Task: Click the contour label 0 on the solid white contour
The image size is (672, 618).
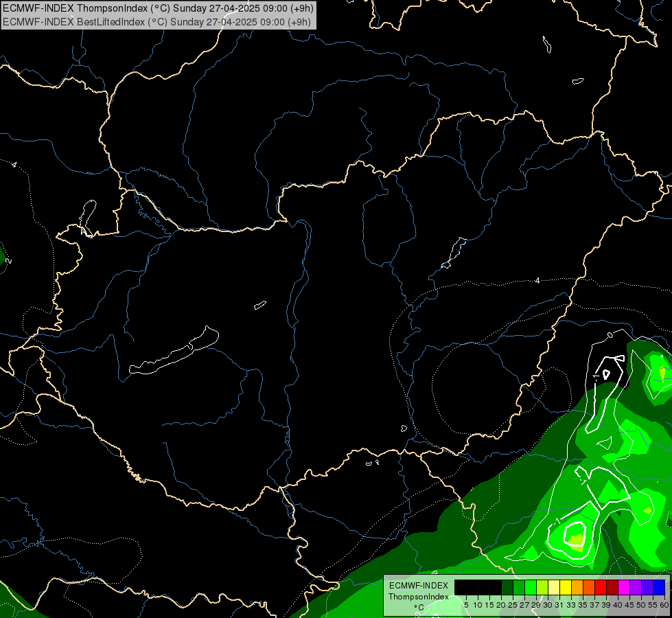Action: pyautogui.click(x=610, y=335)
